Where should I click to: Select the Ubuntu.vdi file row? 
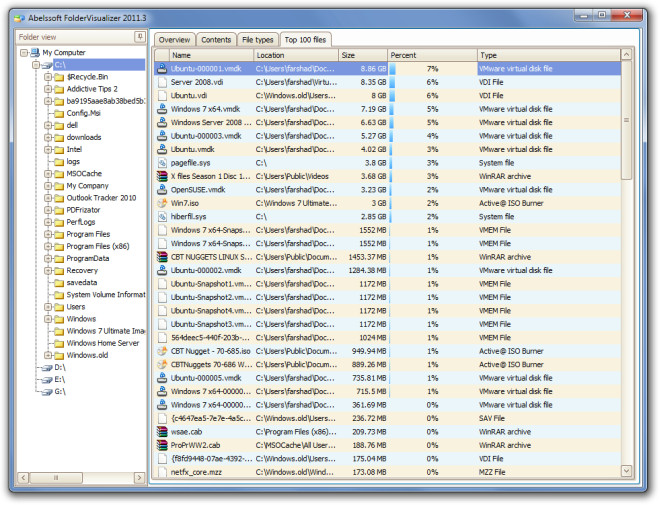pos(388,96)
